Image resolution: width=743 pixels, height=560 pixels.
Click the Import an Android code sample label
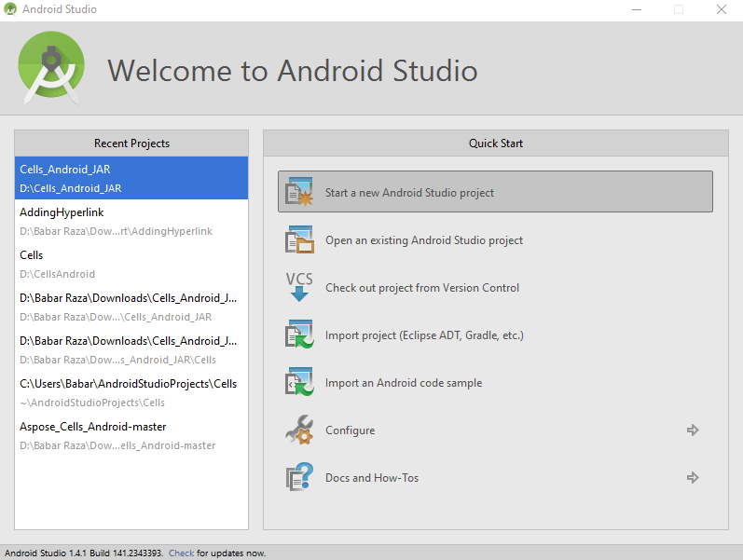click(404, 383)
